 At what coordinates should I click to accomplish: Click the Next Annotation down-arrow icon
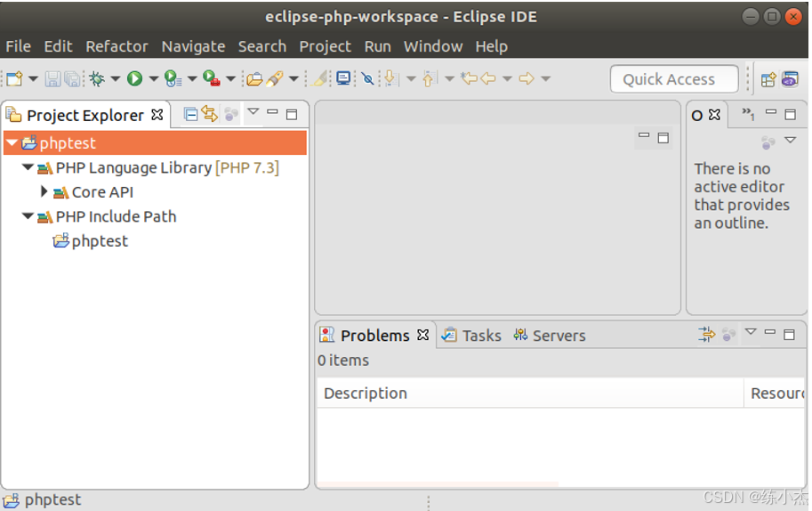click(391, 78)
